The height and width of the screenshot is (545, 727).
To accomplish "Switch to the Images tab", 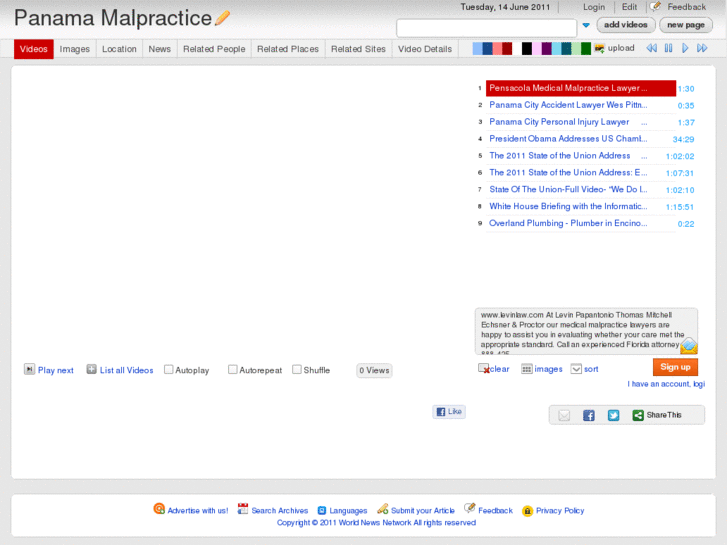I will [x=75, y=49].
